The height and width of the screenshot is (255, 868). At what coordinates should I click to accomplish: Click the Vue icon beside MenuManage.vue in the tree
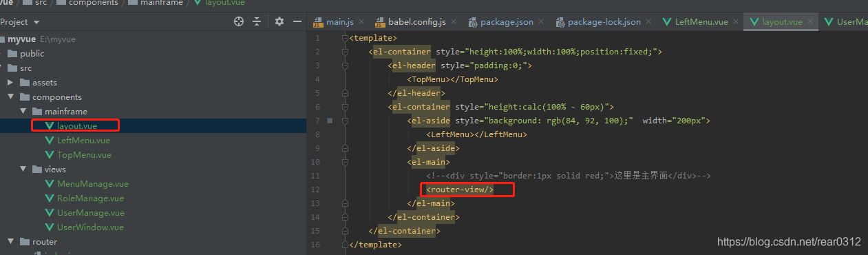tap(50, 184)
